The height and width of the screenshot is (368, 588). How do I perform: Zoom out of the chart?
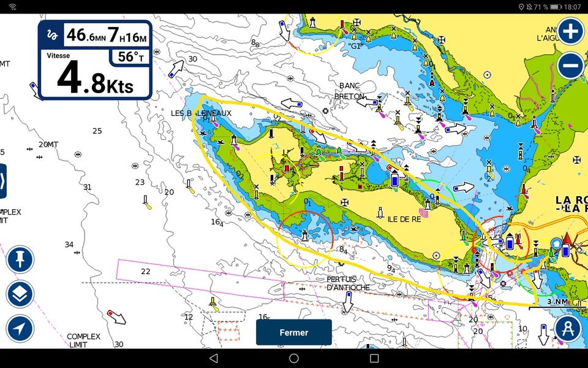point(570,65)
